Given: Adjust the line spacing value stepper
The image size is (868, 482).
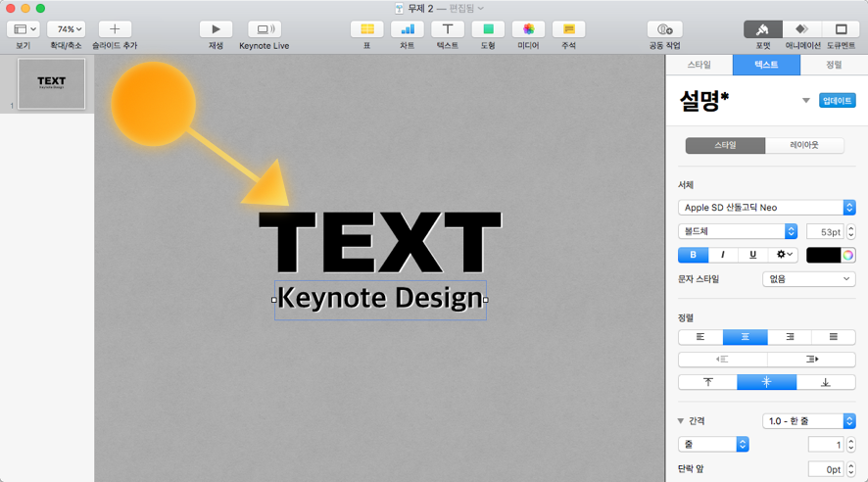Looking at the screenshot, I should 850,445.
